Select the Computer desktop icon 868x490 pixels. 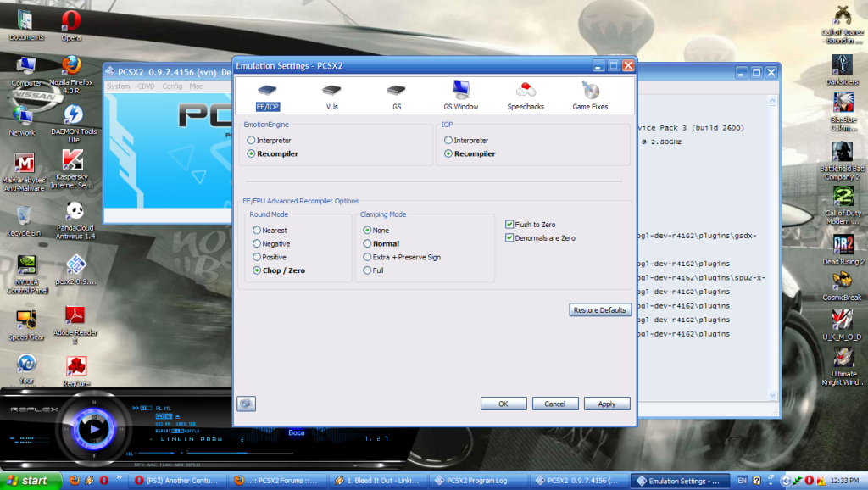tap(26, 71)
